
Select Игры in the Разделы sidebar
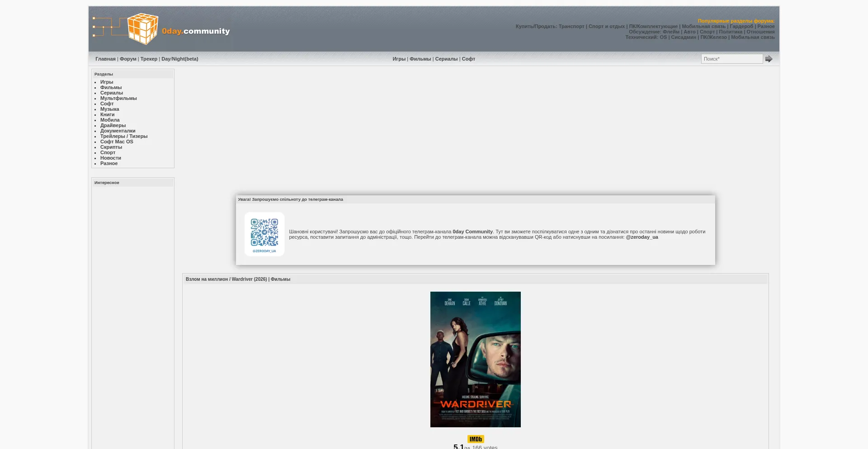coord(107,82)
